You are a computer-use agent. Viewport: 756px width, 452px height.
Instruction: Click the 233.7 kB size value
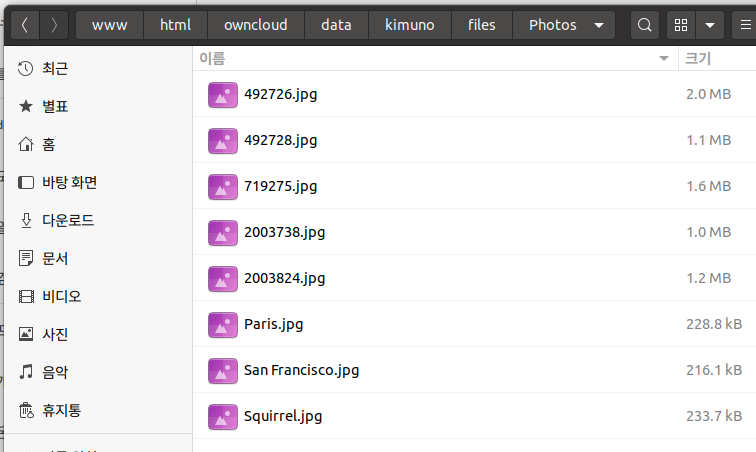(x=714, y=416)
